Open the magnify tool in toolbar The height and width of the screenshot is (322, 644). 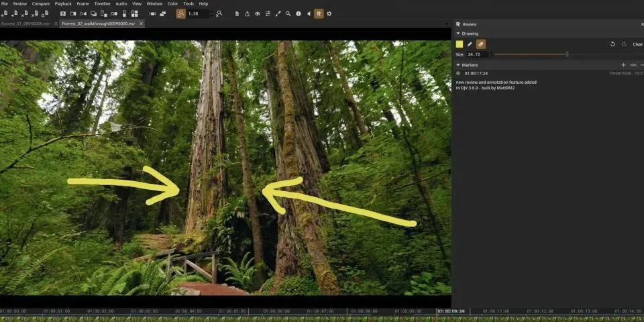[x=288, y=13]
